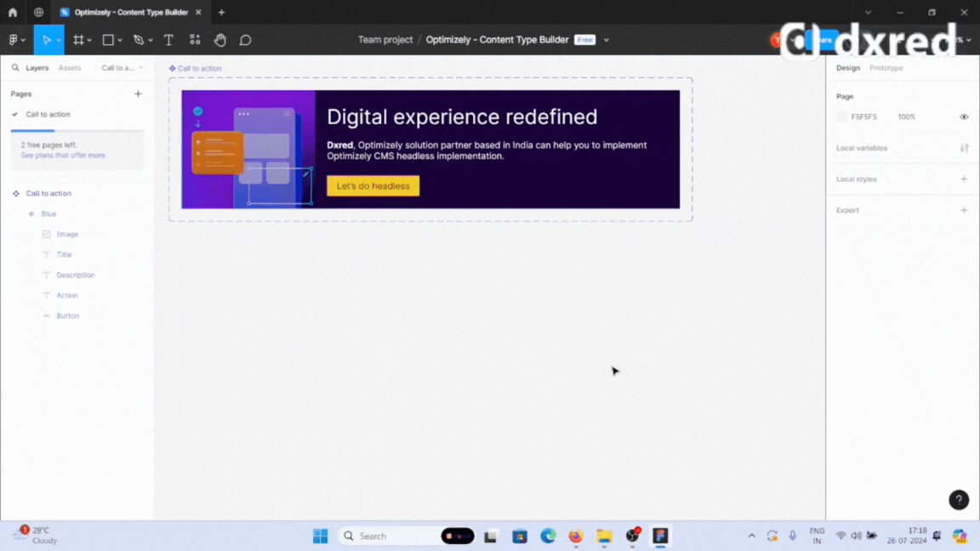Open the Figma main menu
The height and width of the screenshot is (551, 980).
[x=14, y=40]
